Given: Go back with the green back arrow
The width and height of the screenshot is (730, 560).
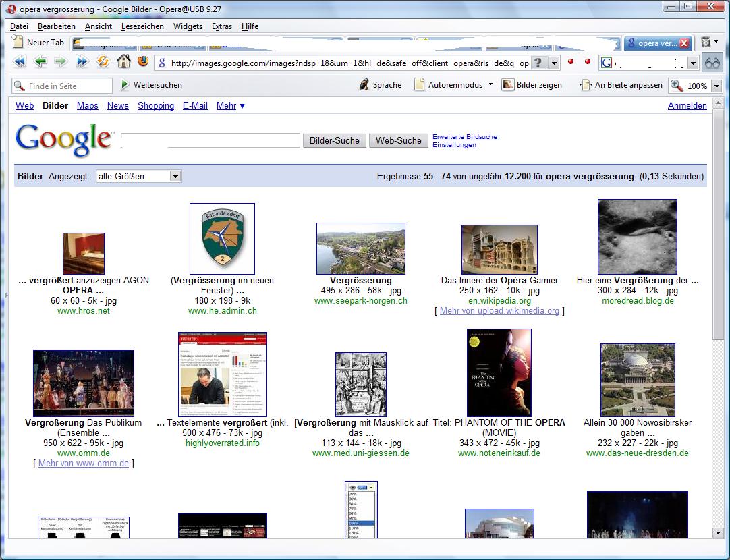Looking at the screenshot, I should pos(40,62).
